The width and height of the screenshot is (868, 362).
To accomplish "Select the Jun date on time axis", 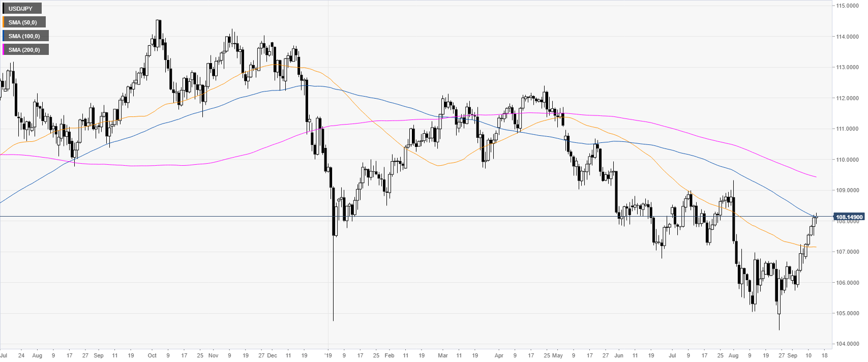I will [x=618, y=355].
